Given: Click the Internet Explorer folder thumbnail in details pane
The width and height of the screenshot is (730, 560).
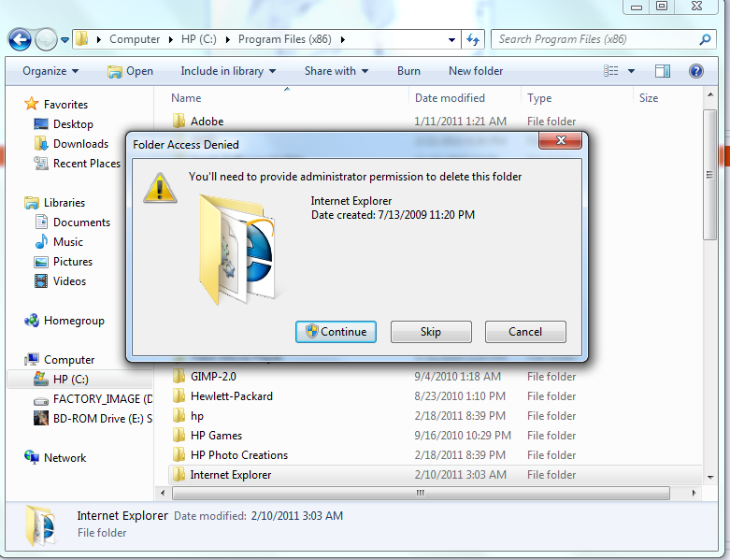Looking at the screenshot, I should (x=41, y=525).
